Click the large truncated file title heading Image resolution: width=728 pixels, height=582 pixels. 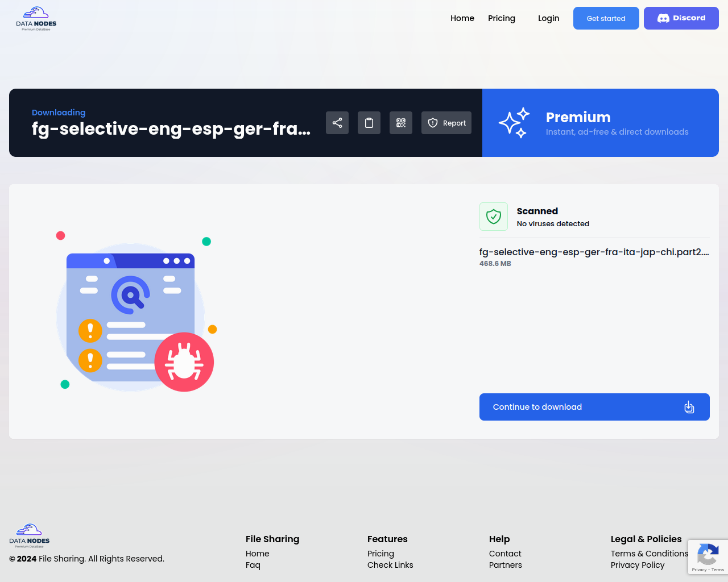click(x=171, y=129)
